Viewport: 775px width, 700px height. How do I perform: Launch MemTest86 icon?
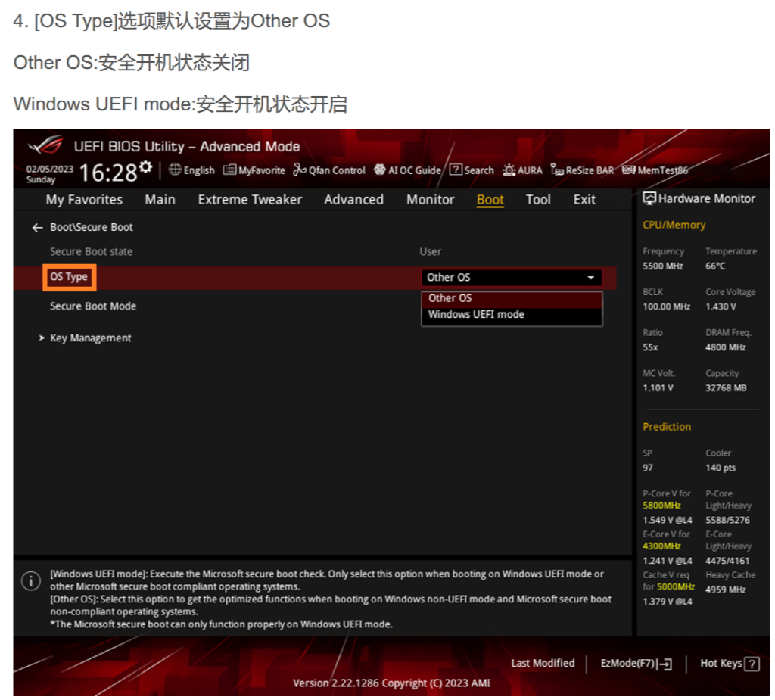pyautogui.click(x=629, y=170)
